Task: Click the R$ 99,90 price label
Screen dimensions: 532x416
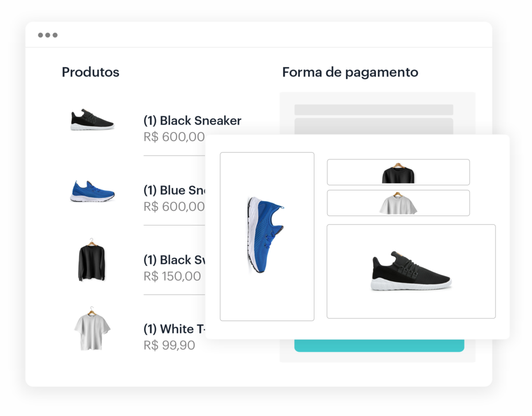Action: point(169,345)
